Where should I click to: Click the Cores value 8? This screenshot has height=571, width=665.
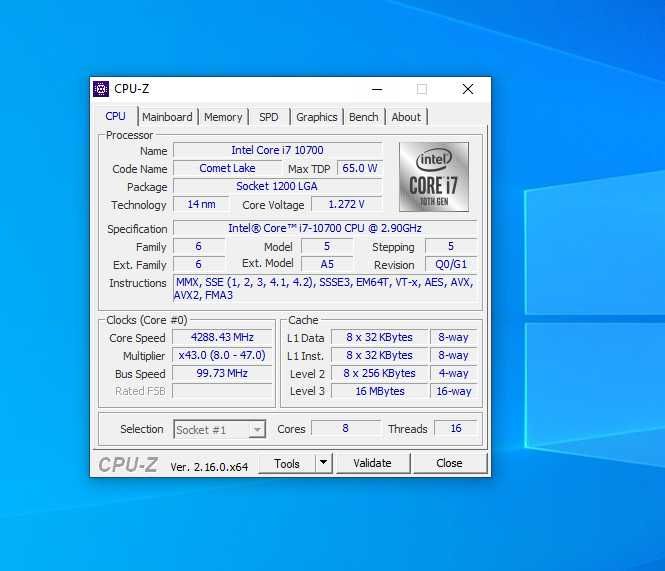[x=346, y=428]
